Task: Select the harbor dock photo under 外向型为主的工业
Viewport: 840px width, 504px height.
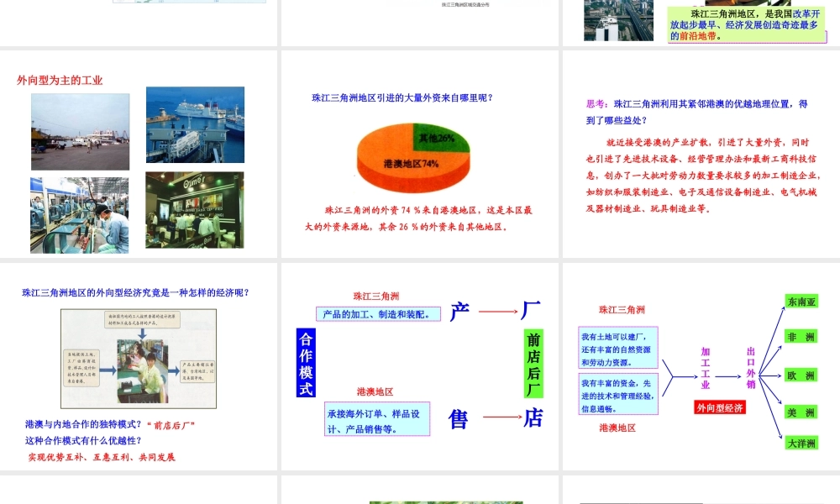Action: [x=81, y=132]
